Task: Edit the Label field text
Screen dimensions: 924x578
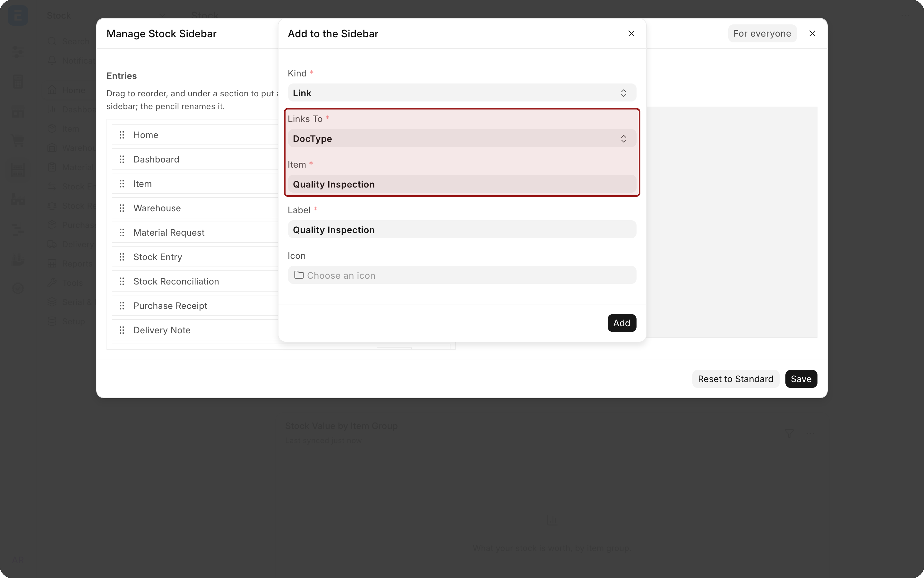Action: click(x=462, y=230)
